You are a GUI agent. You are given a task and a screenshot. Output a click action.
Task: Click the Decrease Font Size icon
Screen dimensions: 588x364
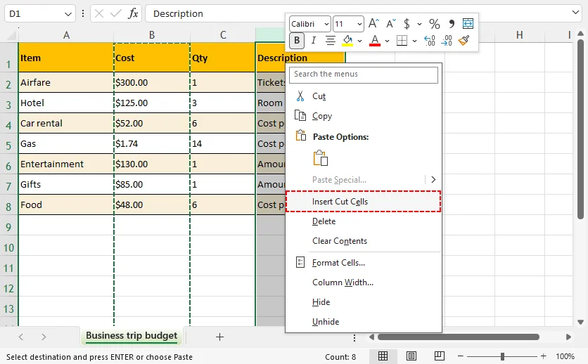[x=390, y=24]
